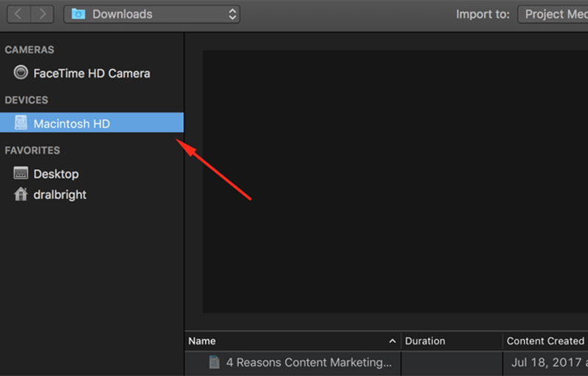
Task: Open the Desktop favorite label
Action: [56, 174]
